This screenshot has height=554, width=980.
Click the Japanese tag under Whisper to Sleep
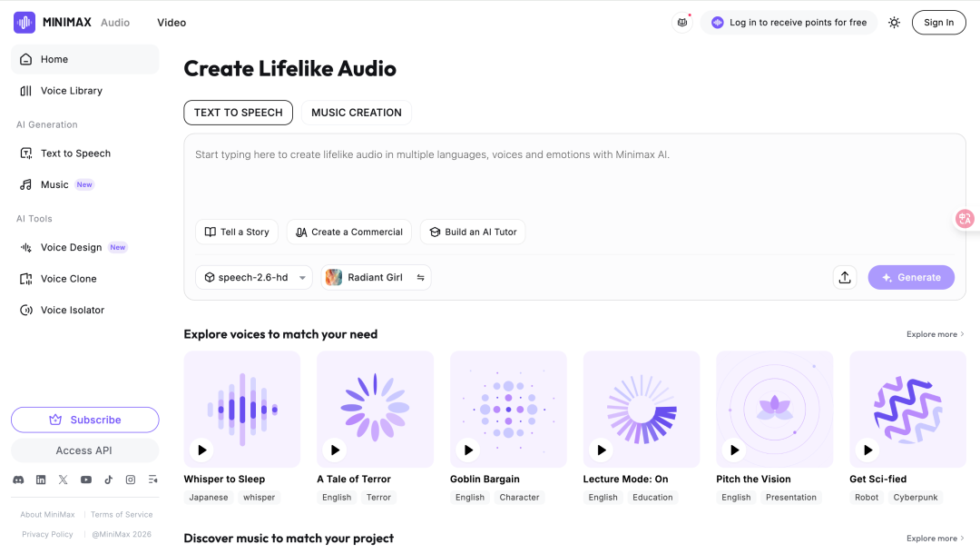209,497
